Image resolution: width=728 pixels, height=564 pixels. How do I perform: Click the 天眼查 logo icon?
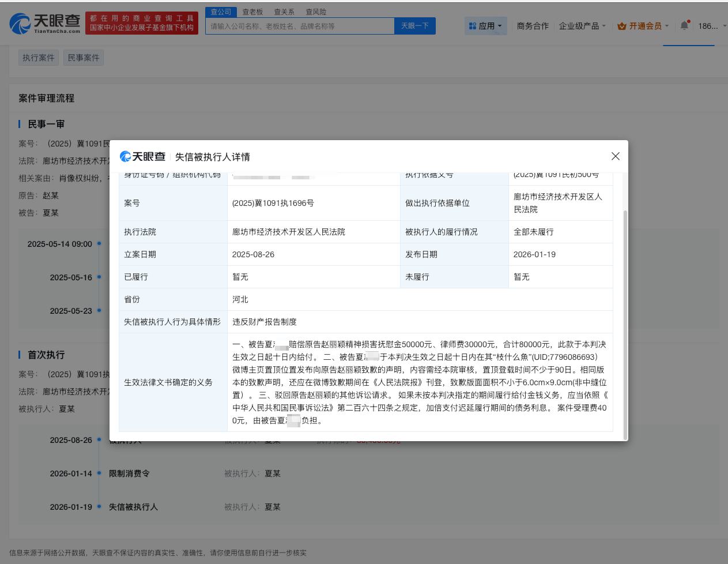point(21,22)
